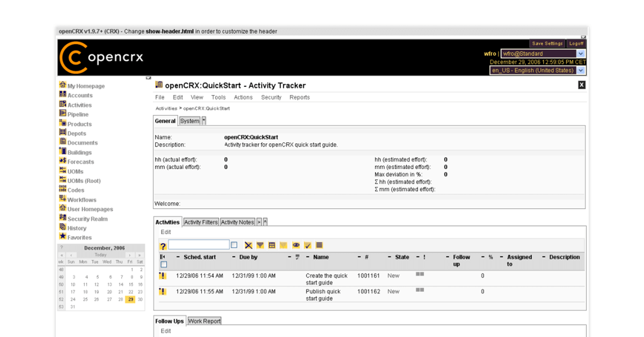Click the dash toggle next to State column
The width and height of the screenshot is (644, 337).
click(x=390, y=257)
